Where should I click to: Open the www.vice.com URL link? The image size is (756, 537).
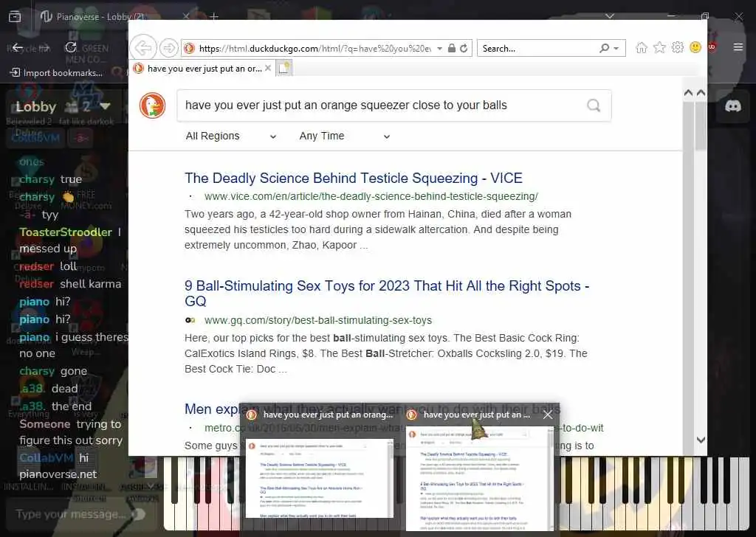coord(371,196)
